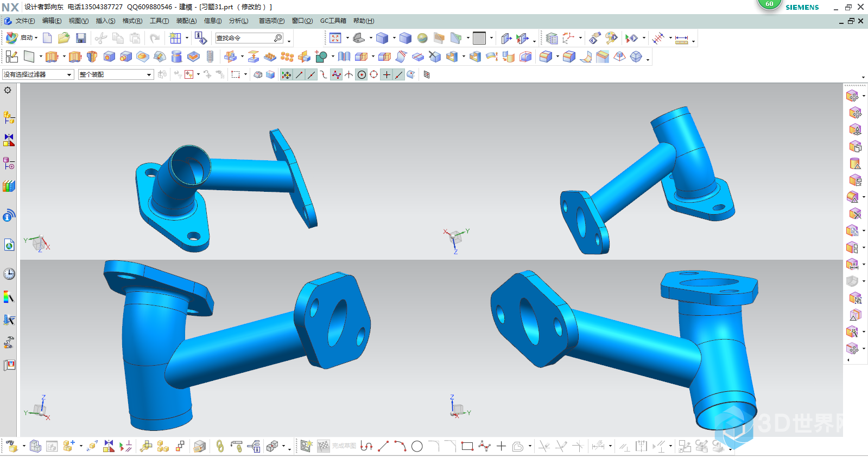Click the undo arrow icon
This screenshot has height=457, width=868.
[155, 38]
